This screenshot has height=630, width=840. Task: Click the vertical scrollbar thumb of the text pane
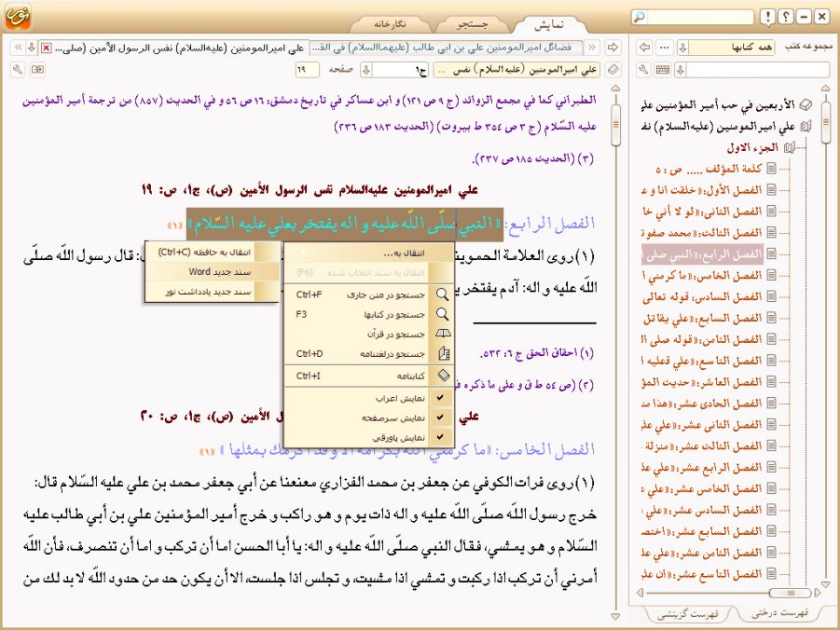pyautogui.click(x=615, y=124)
